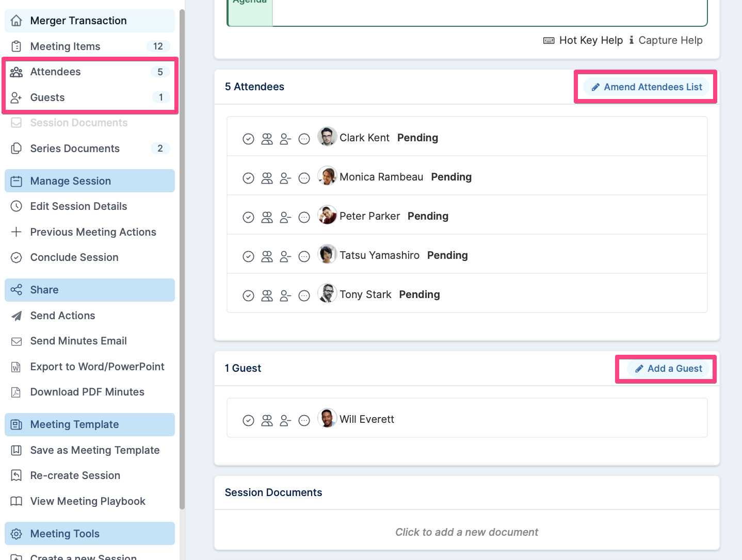Open Edit Session Details

[x=90, y=206]
